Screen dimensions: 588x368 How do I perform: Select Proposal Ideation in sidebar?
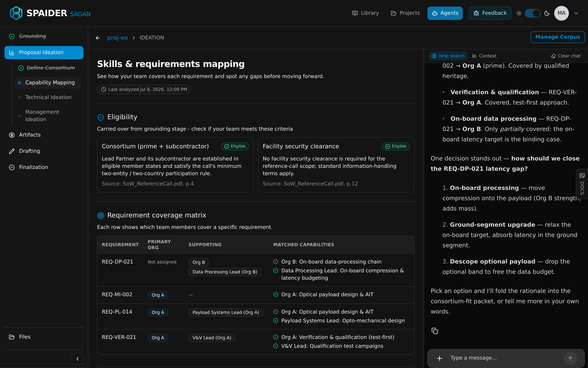(x=44, y=53)
